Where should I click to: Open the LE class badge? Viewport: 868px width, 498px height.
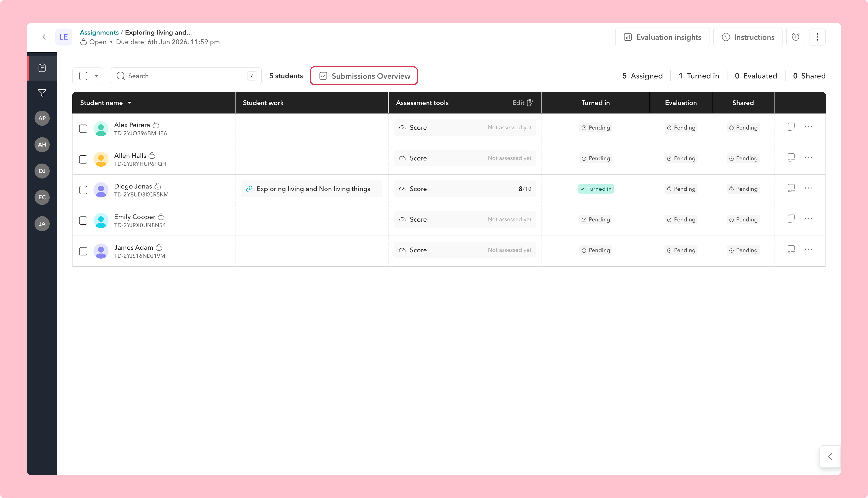click(64, 37)
